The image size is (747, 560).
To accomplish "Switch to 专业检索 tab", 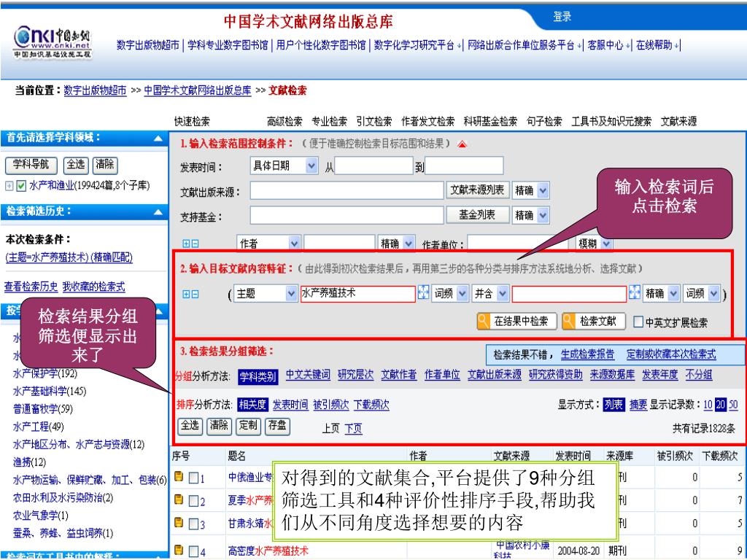I will pyautogui.click(x=329, y=122).
